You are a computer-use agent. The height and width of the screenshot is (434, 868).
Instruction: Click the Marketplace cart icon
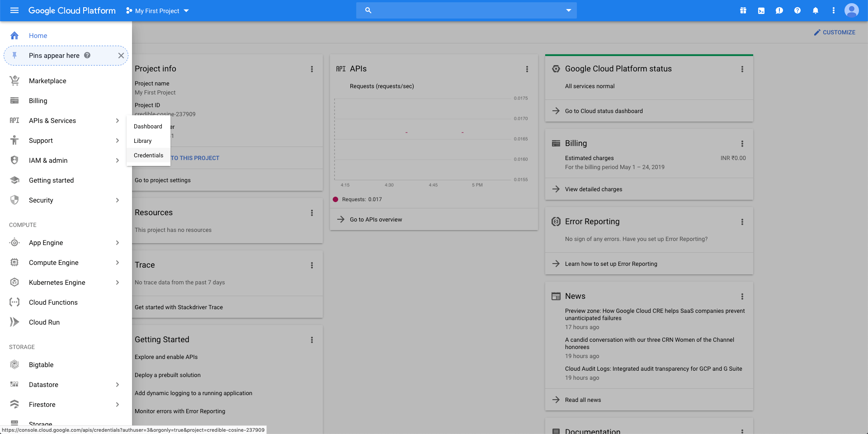coord(14,80)
